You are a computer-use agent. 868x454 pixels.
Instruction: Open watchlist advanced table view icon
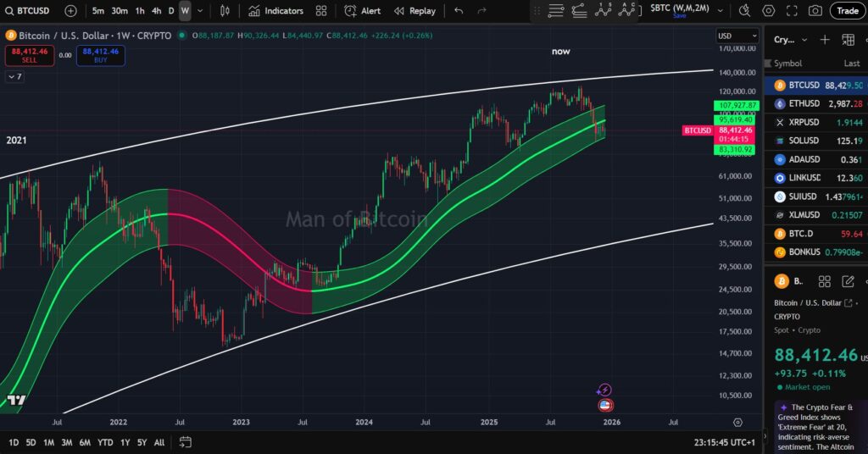click(848, 39)
